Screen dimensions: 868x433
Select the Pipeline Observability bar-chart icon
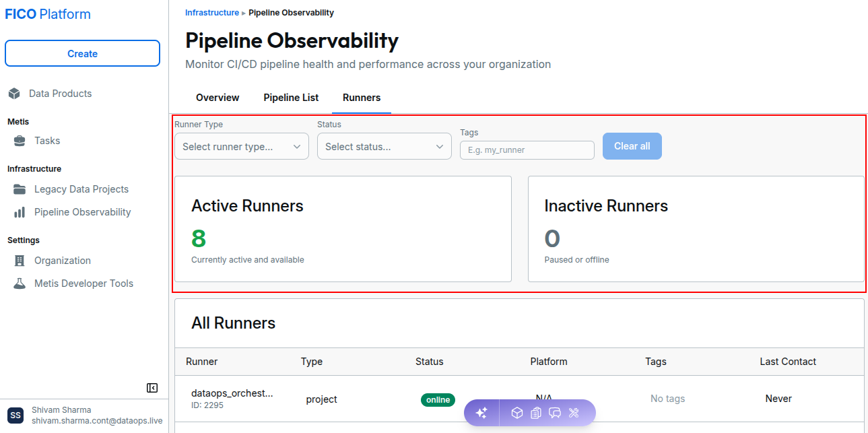tap(20, 212)
